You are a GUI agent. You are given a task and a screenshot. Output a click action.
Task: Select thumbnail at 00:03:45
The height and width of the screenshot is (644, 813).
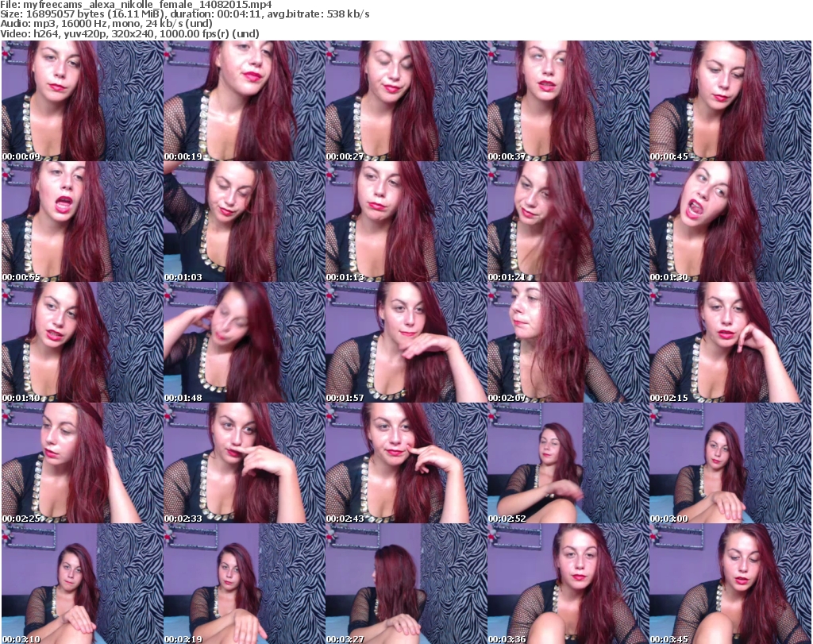pyautogui.click(x=730, y=584)
